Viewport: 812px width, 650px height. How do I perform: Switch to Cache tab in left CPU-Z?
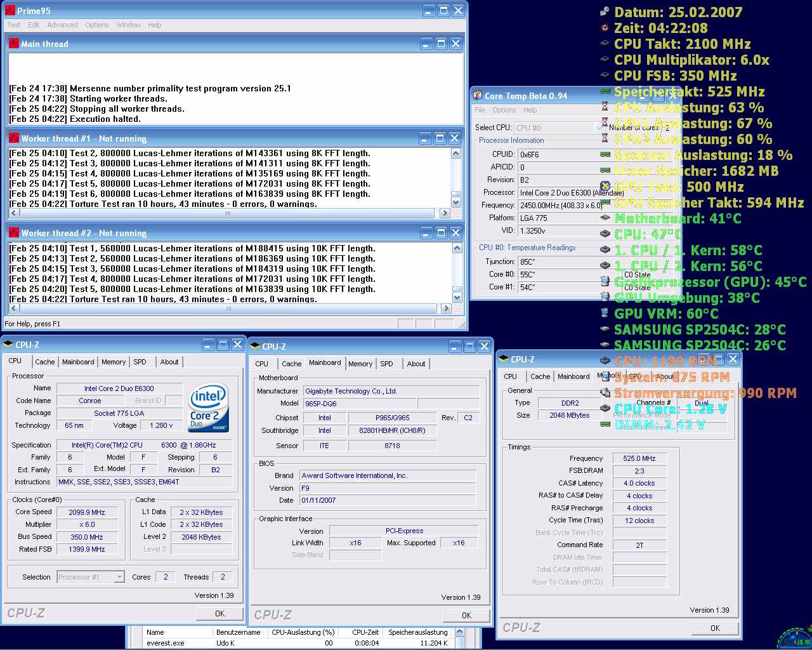coord(44,362)
